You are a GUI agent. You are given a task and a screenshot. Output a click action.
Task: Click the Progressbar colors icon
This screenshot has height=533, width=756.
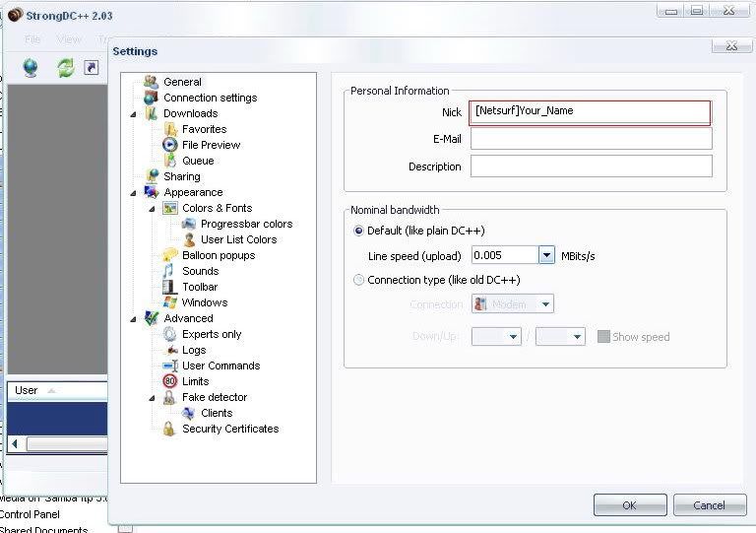coord(189,224)
